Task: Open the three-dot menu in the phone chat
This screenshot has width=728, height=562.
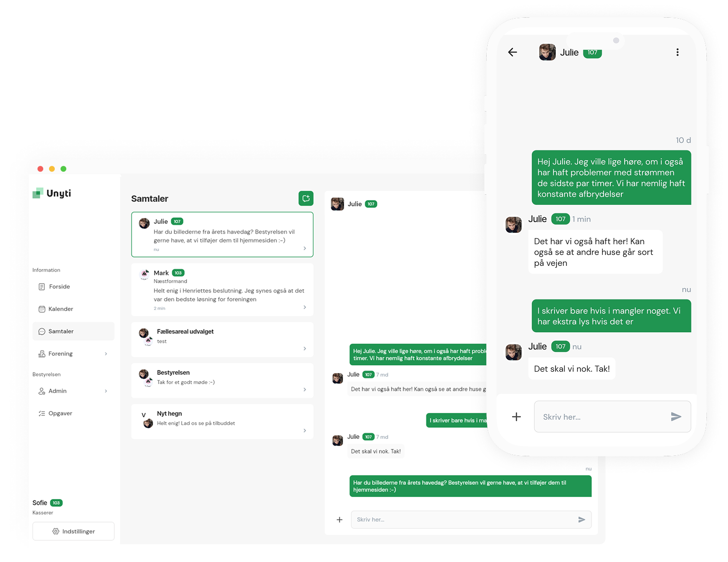Action: pos(678,52)
